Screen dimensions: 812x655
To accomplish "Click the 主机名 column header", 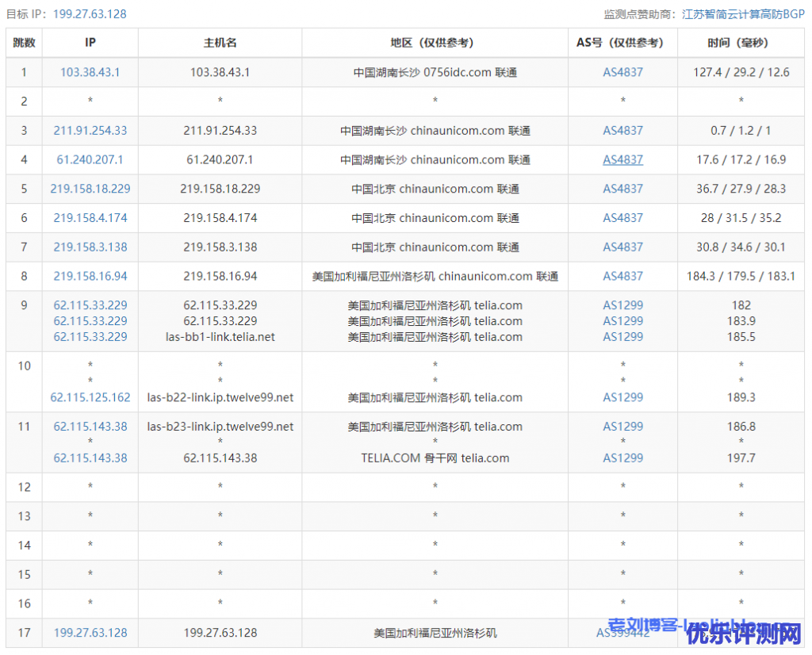I will click(x=220, y=43).
